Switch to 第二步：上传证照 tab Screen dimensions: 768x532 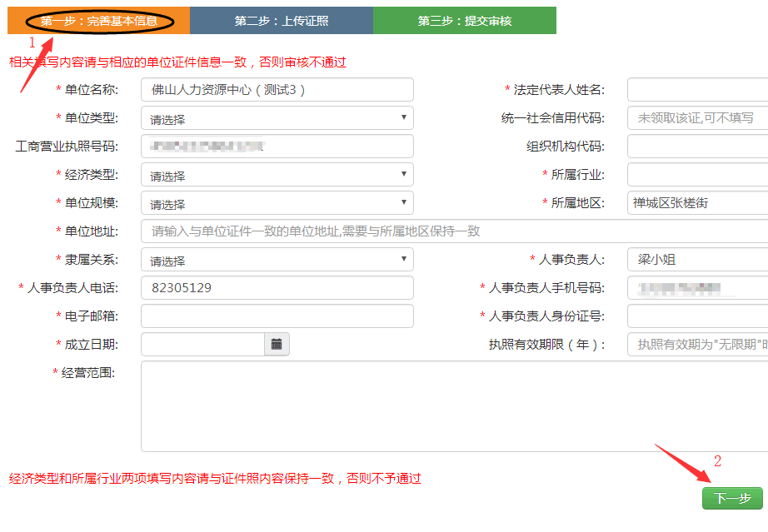click(281, 21)
